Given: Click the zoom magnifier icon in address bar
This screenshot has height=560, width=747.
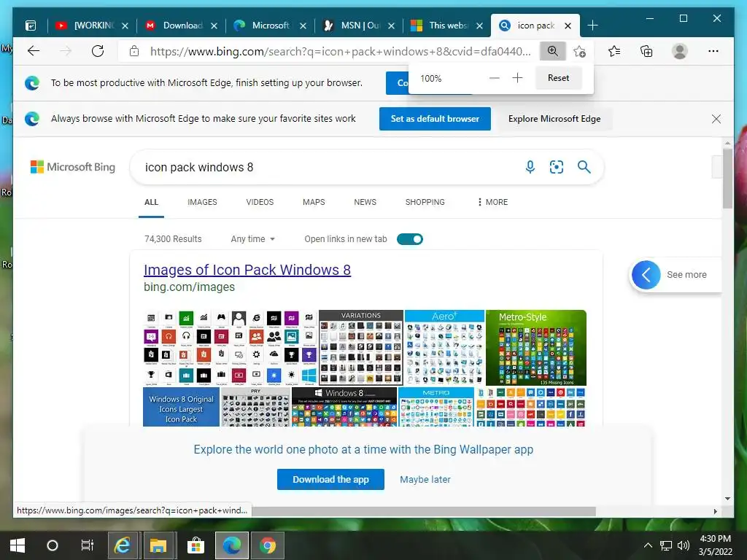Looking at the screenshot, I should coord(553,51).
